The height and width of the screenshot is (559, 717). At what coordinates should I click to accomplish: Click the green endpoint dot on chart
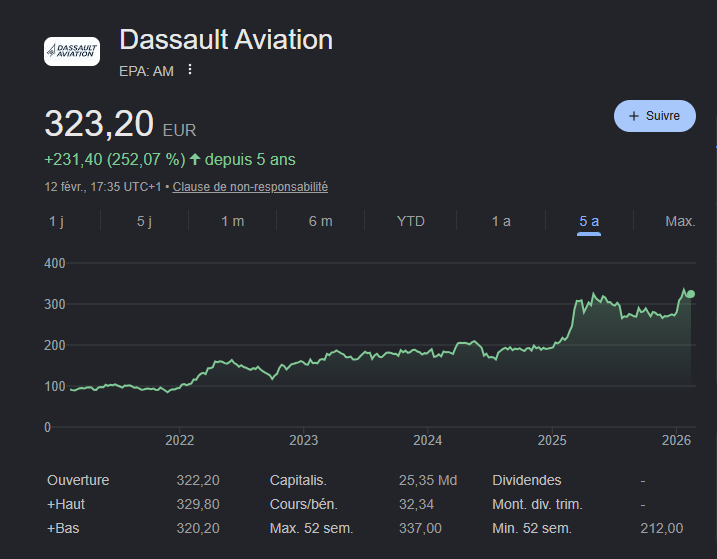[690, 294]
